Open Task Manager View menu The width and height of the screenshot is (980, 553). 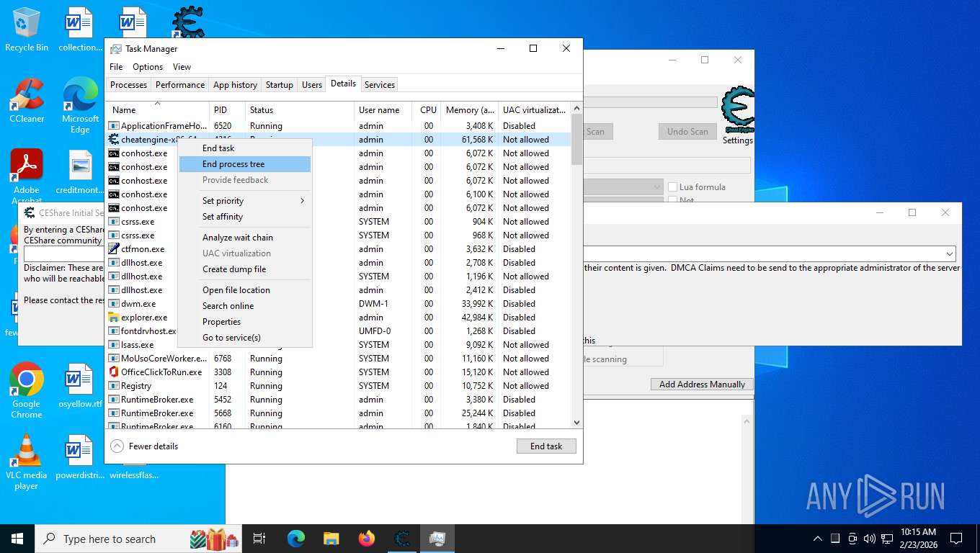coord(182,67)
